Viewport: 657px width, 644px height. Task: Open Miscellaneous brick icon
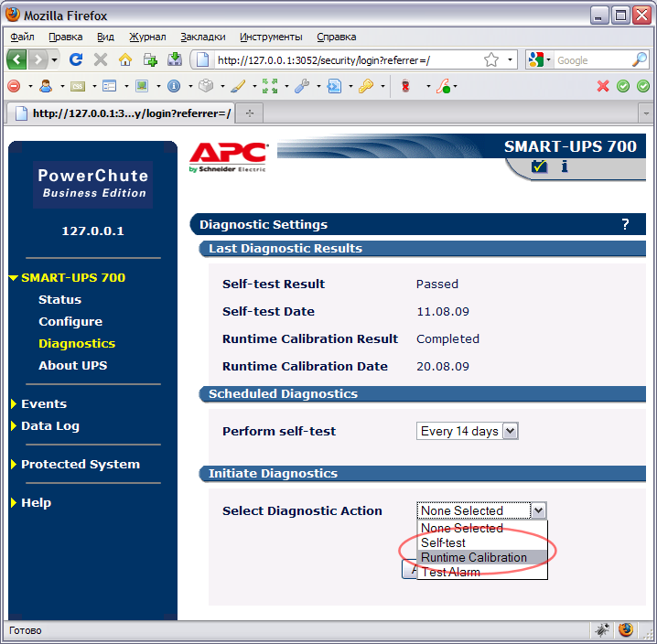[206, 86]
